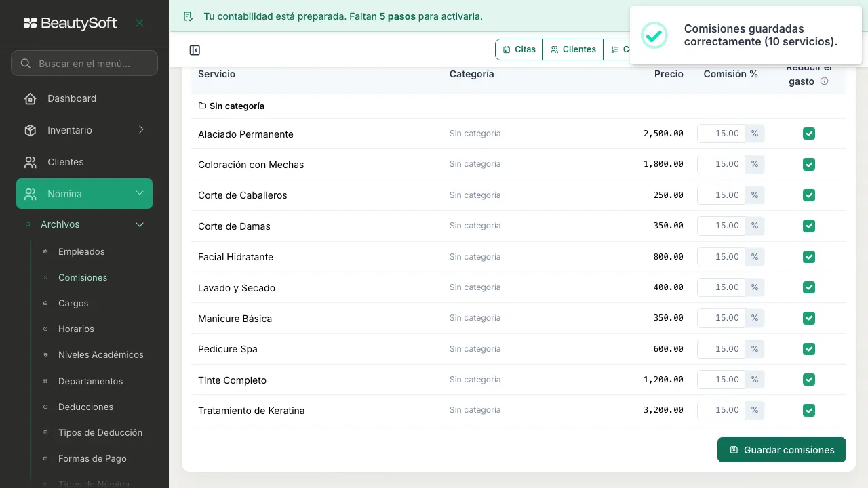Uncheck the Tinte Completo expense checkbox
Screen dimensions: 868x488
point(808,380)
